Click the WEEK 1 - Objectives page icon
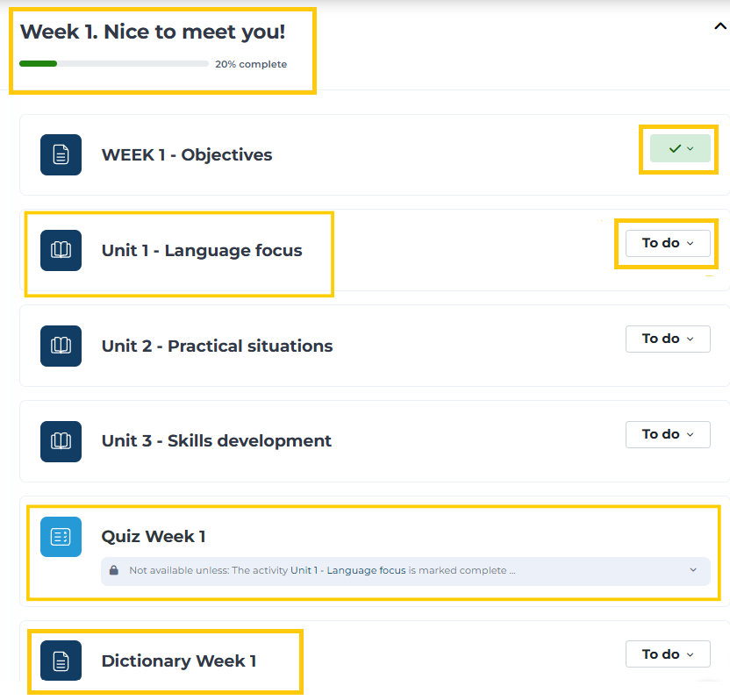The height and width of the screenshot is (700, 730). click(x=61, y=155)
